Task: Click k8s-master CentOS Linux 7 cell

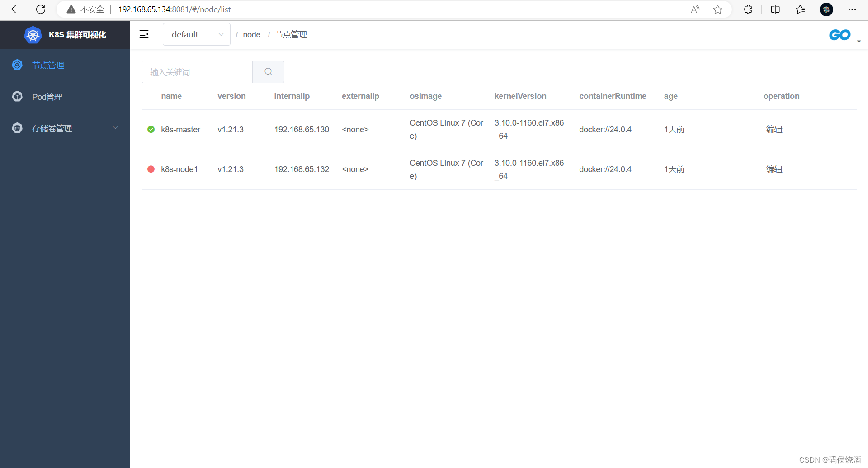Action: point(446,130)
